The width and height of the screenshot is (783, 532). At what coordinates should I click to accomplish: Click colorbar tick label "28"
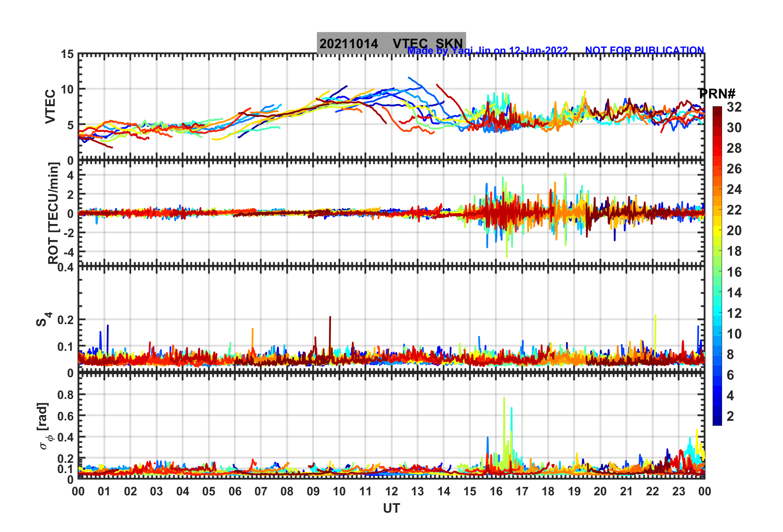734,148
